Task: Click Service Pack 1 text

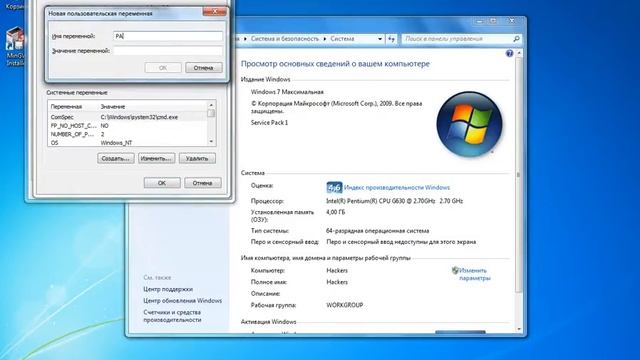Action: pos(269,122)
